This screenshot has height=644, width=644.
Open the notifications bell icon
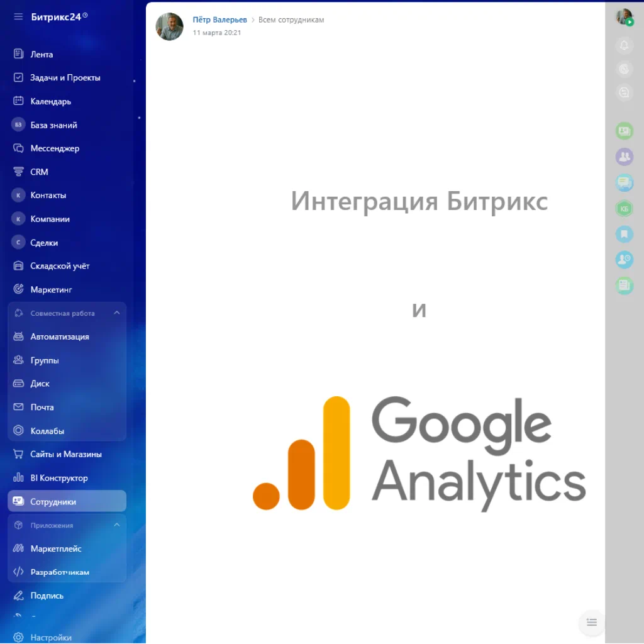(624, 45)
